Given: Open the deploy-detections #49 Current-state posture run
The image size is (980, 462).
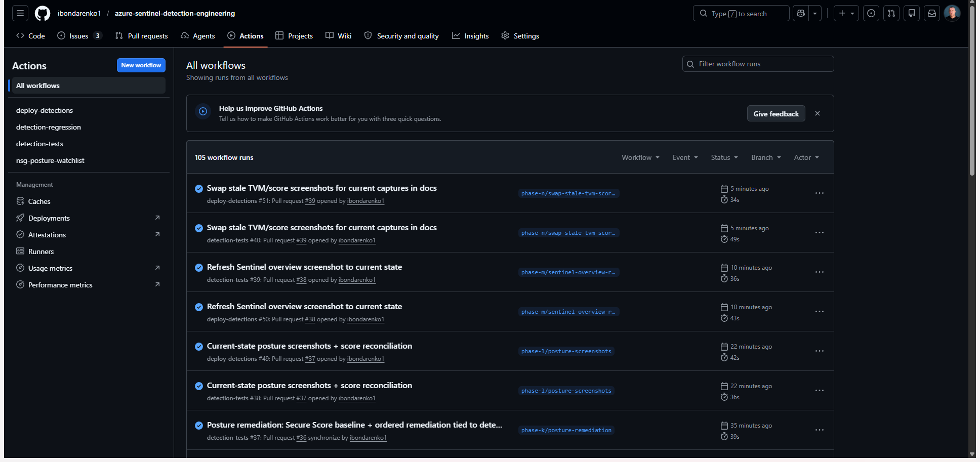Looking at the screenshot, I should [309, 346].
